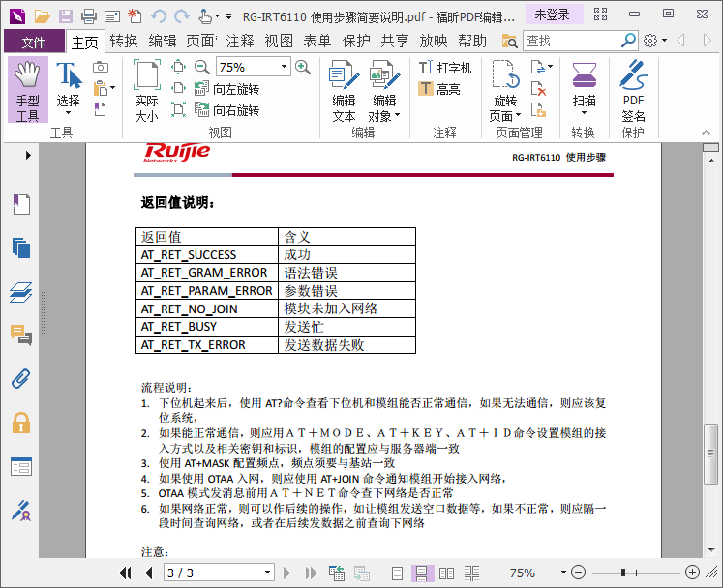
Task: Click the Snapshot camera icon
Action: (x=101, y=68)
